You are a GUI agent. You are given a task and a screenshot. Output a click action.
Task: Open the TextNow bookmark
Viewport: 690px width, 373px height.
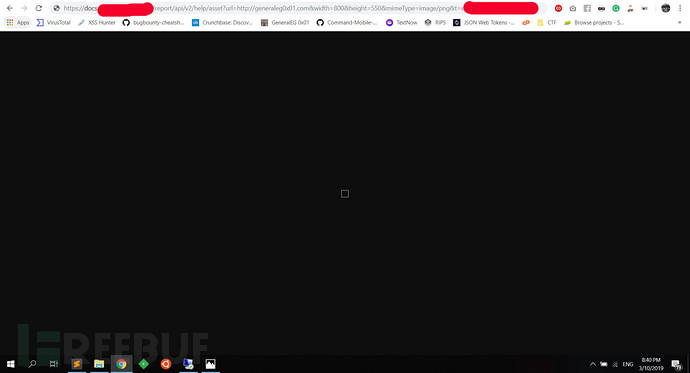[x=401, y=22]
